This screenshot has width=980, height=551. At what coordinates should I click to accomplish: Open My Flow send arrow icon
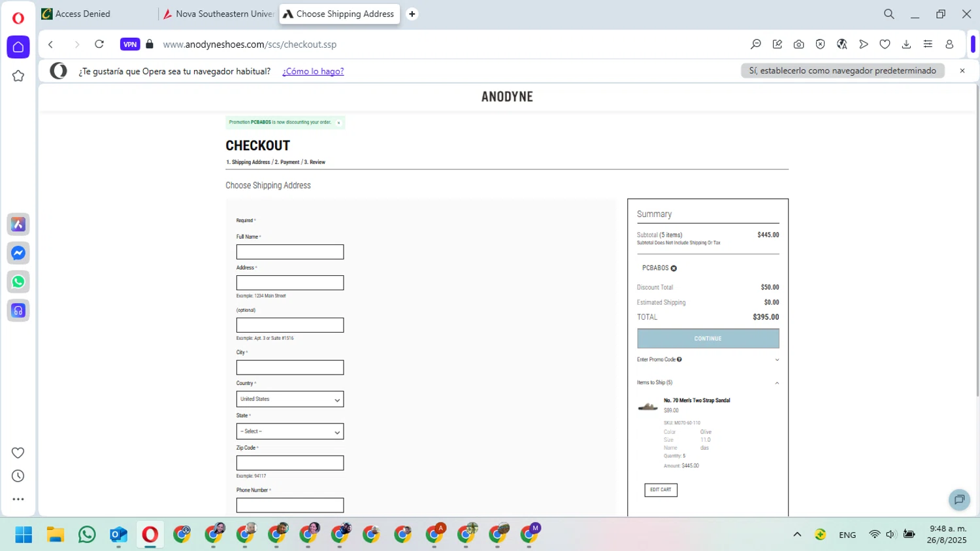click(864, 44)
